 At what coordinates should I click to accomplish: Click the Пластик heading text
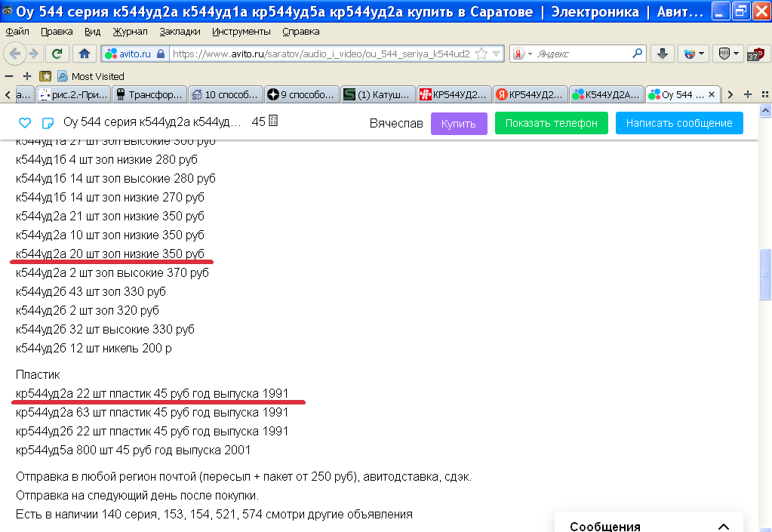38,374
